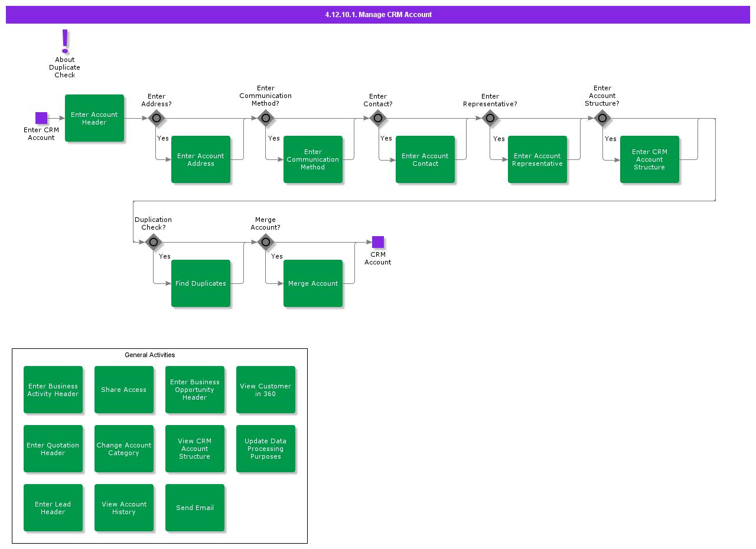This screenshot has height=549, width=756.
Task: Click the View Account History activity
Action: click(124, 508)
